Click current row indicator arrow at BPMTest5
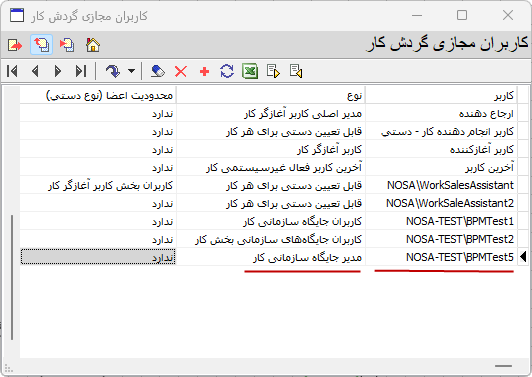Image resolution: width=532 pixels, height=377 pixels. (523, 257)
